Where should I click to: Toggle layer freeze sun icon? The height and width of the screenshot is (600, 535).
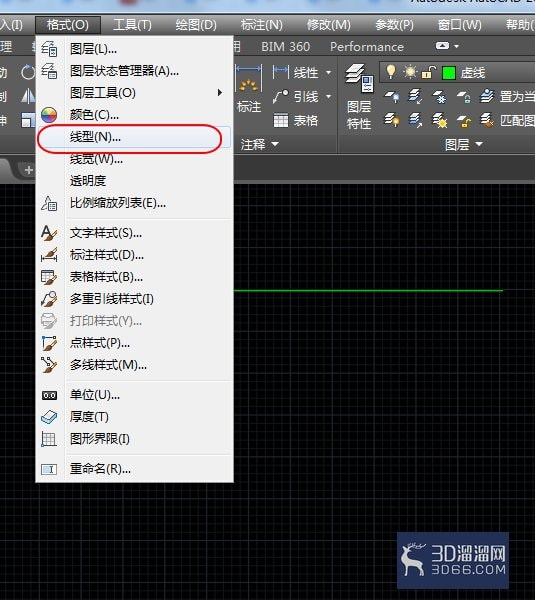(x=410, y=72)
